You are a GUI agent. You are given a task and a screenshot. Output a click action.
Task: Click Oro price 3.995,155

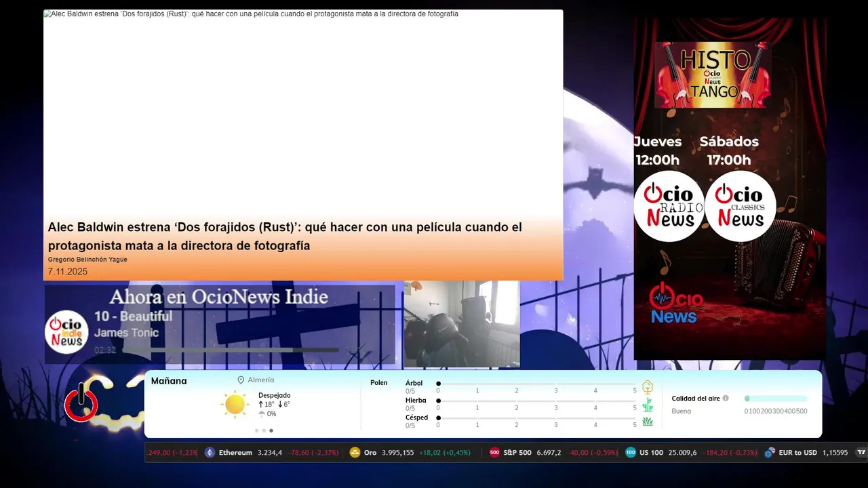pyautogui.click(x=398, y=453)
